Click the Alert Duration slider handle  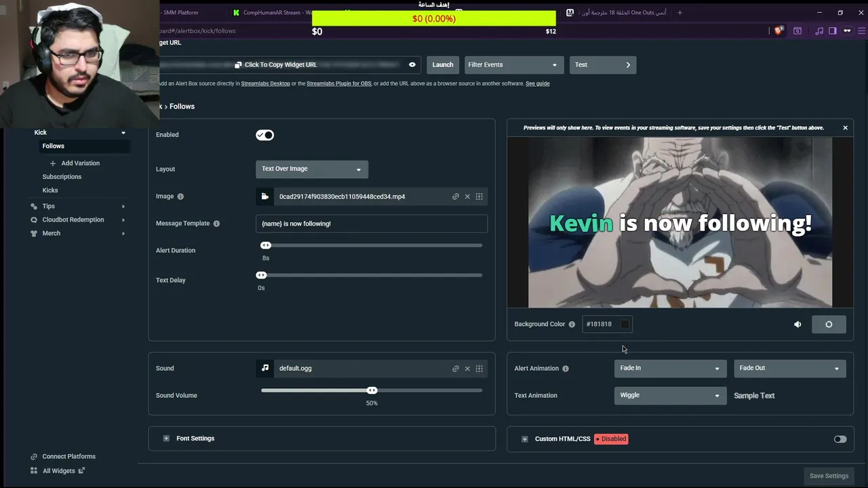[x=266, y=245]
